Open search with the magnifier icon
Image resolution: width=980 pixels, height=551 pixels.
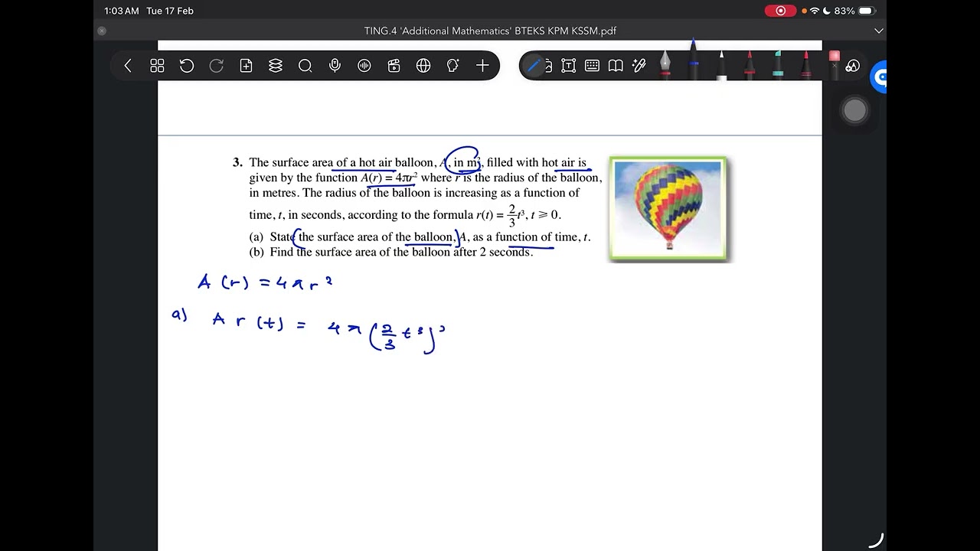coord(305,66)
